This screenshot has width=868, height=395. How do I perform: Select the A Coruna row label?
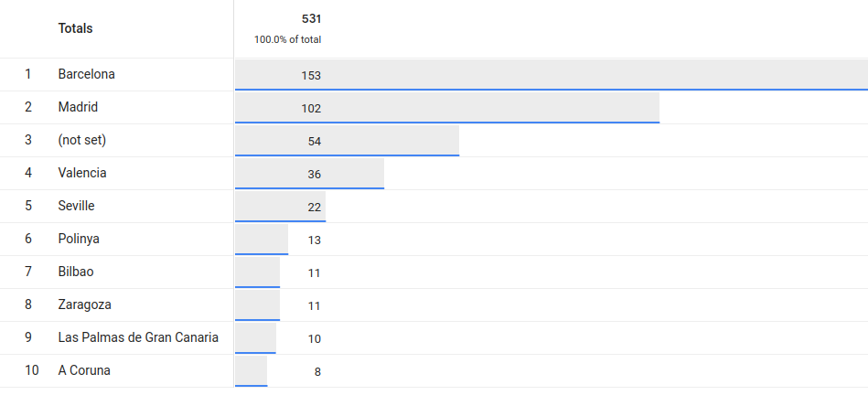tap(84, 370)
